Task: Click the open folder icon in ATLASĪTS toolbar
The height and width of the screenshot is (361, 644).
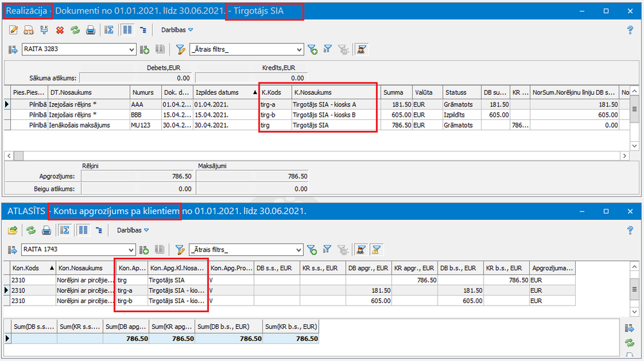Action: [14, 230]
